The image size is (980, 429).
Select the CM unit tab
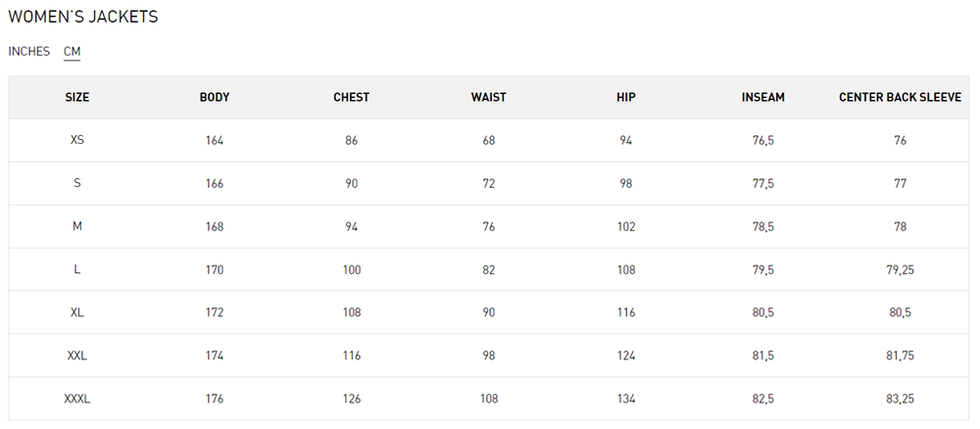click(x=72, y=51)
